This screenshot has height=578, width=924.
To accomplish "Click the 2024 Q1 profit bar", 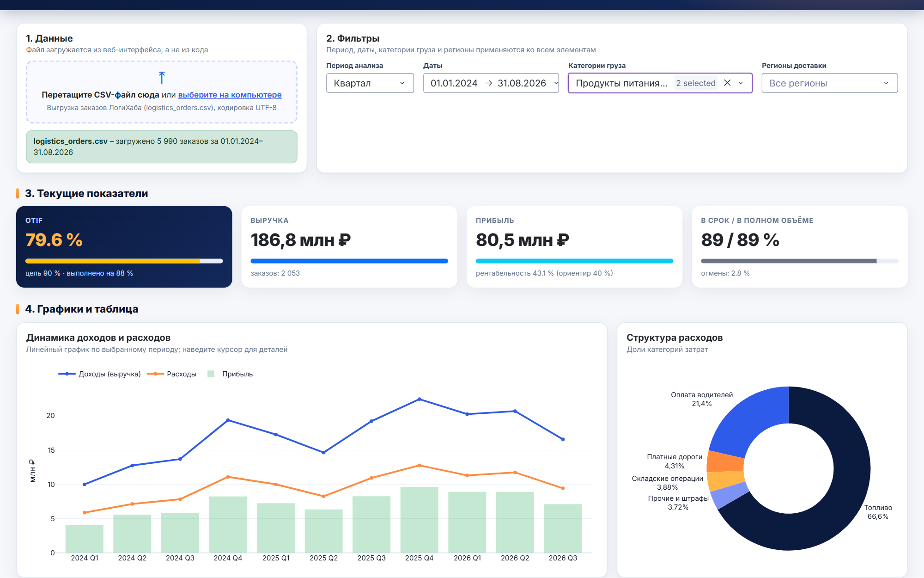I will point(85,539).
